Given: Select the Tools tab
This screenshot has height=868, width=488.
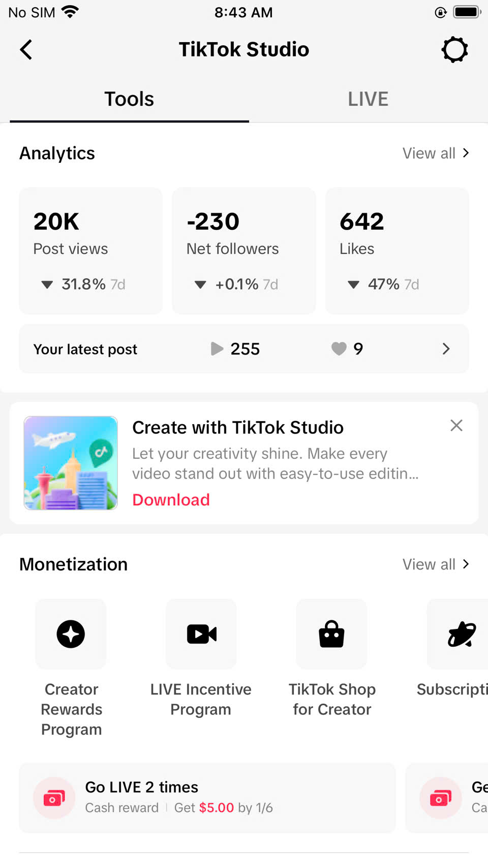Looking at the screenshot, I should (x=129, y=99).
